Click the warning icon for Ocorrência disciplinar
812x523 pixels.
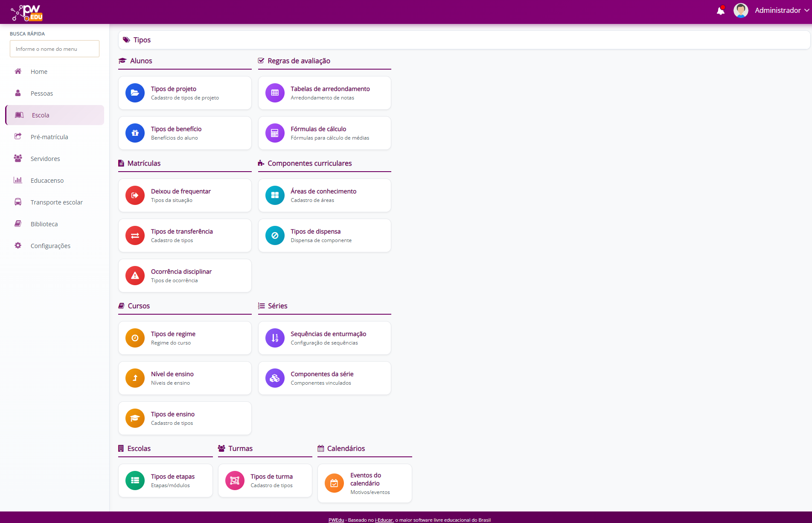(x=135, y=276)
